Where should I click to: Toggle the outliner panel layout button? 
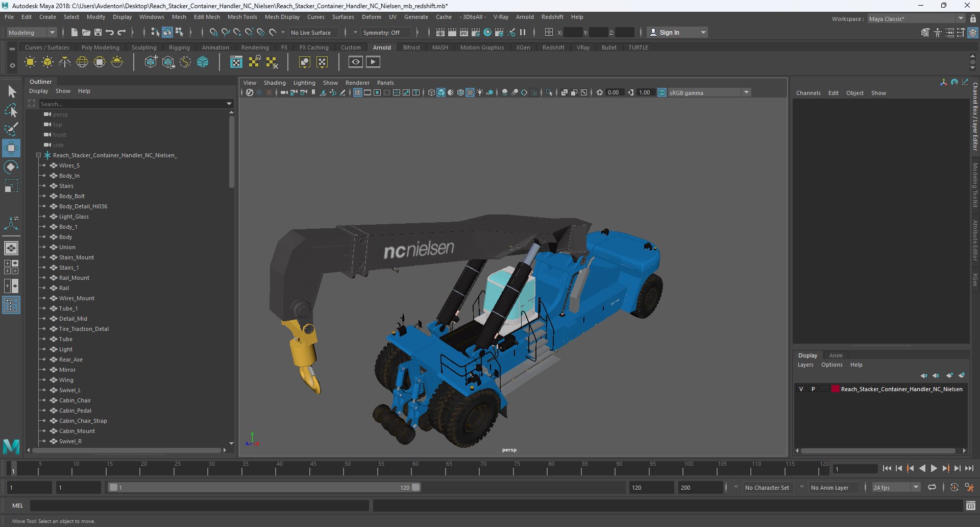[11, 305]
